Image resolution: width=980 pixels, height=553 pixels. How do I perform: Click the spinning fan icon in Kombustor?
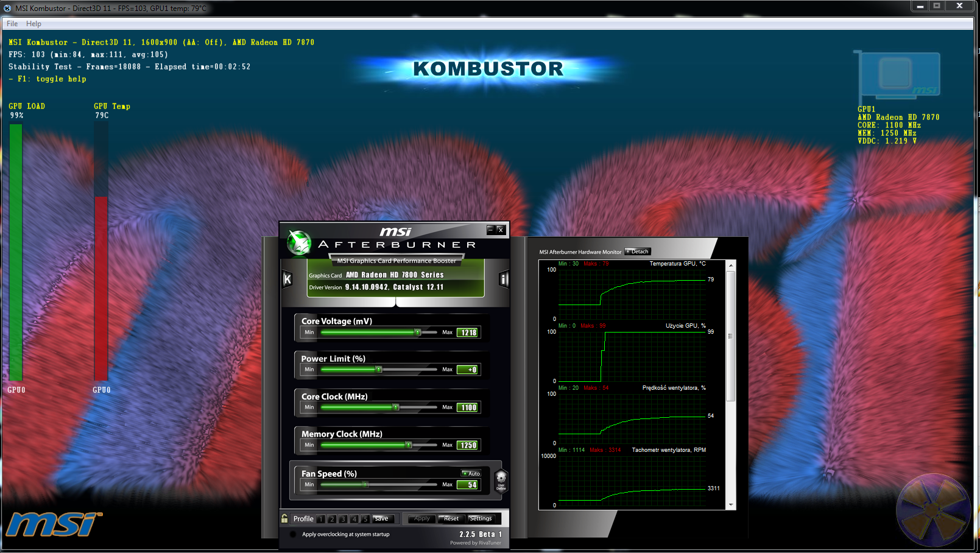933,510
